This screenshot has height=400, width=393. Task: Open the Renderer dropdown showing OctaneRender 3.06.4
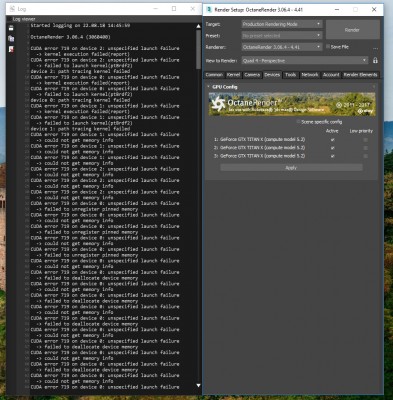(282, 47)
